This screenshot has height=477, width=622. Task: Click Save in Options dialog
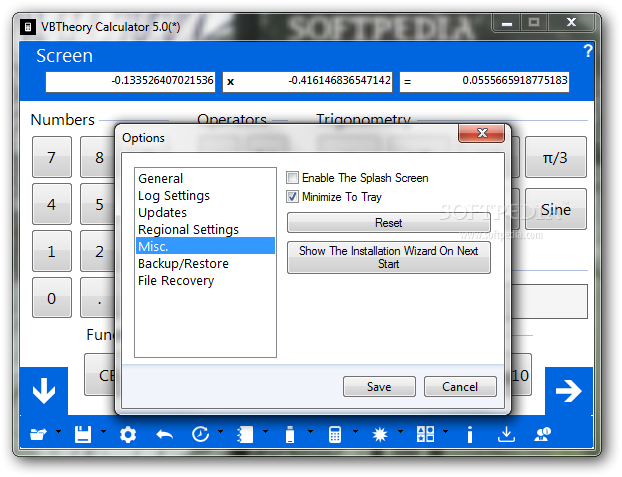click(x=379, y=387)
